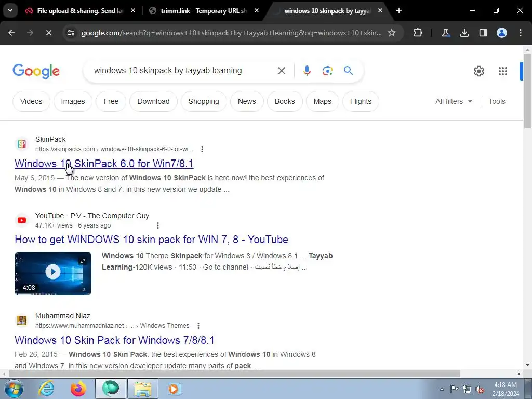Click the vertical page scrollbar
The image size is (532, 399).
[x=527, y=90]
